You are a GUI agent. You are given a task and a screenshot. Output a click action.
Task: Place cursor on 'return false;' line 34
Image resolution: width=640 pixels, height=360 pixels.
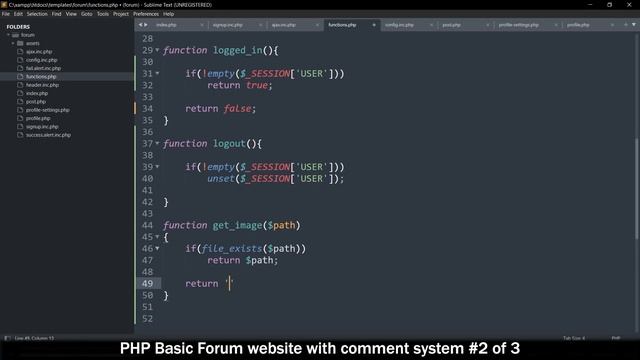(220, 109)
